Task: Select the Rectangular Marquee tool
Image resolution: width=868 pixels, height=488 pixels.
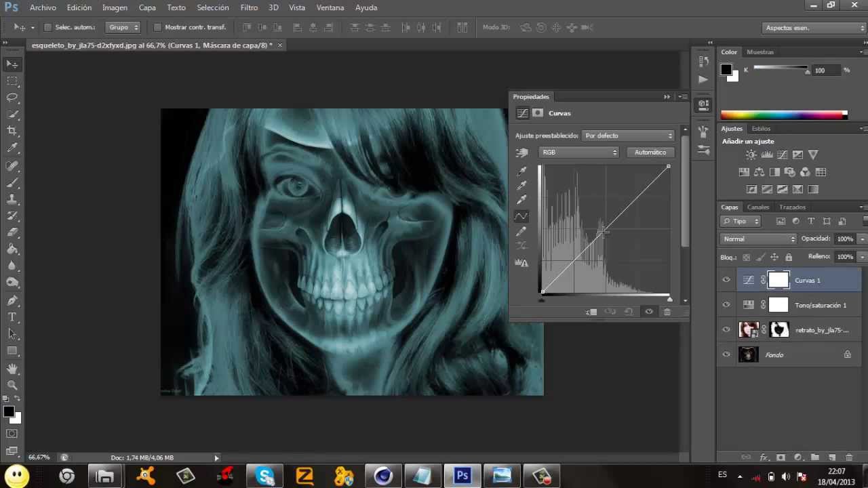Action: [12, 81]
